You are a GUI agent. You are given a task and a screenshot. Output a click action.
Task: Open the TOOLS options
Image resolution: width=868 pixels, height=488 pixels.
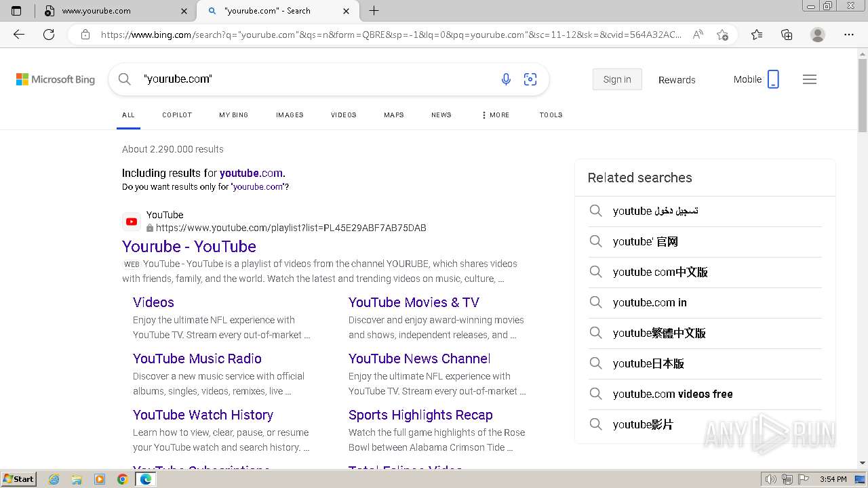551,115
